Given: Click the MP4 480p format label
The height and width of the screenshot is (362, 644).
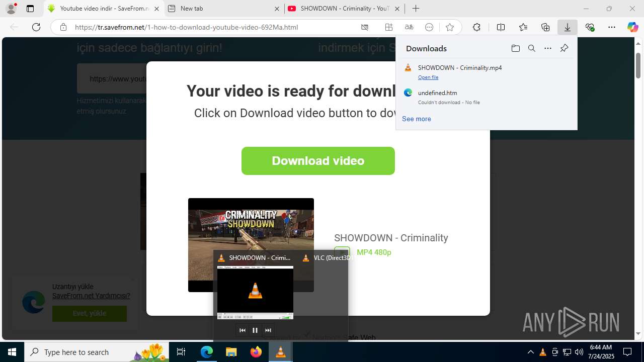Looking at the screenshot, I should click(x=374, y=252).
